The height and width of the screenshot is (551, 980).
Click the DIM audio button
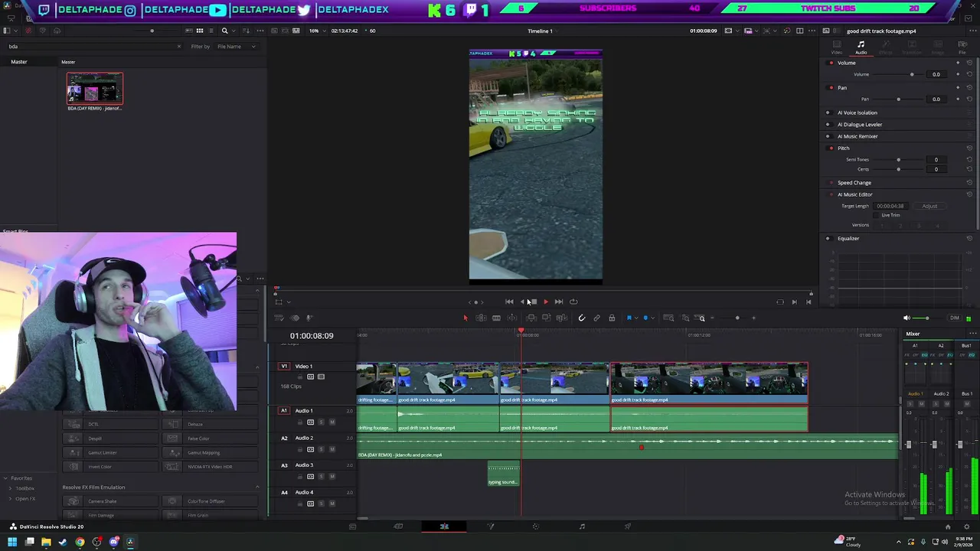954,318
